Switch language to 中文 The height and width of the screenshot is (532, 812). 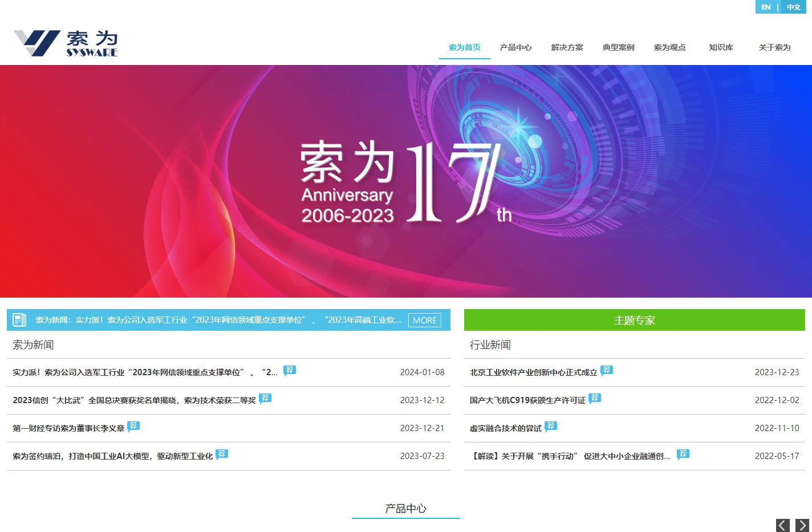(793, 7)
